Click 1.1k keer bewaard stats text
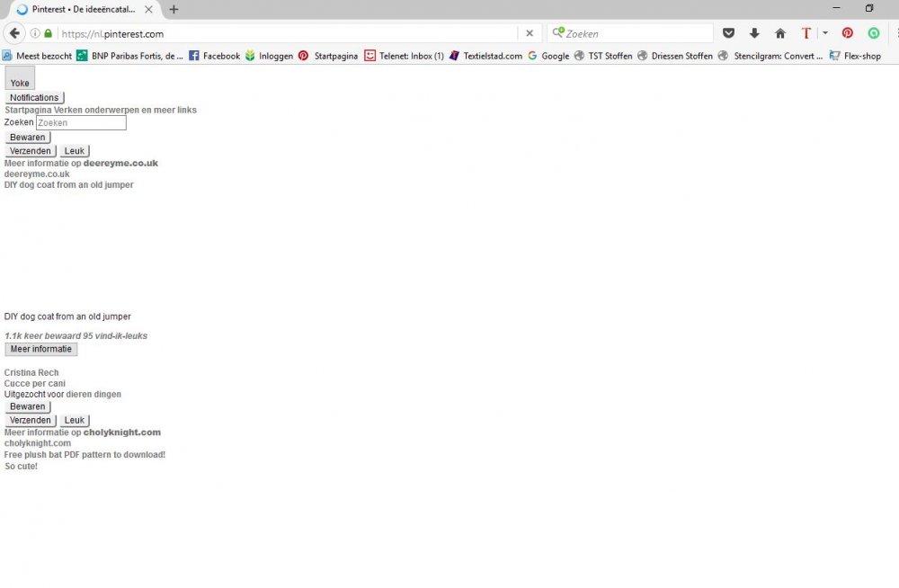 click(76, 335)
